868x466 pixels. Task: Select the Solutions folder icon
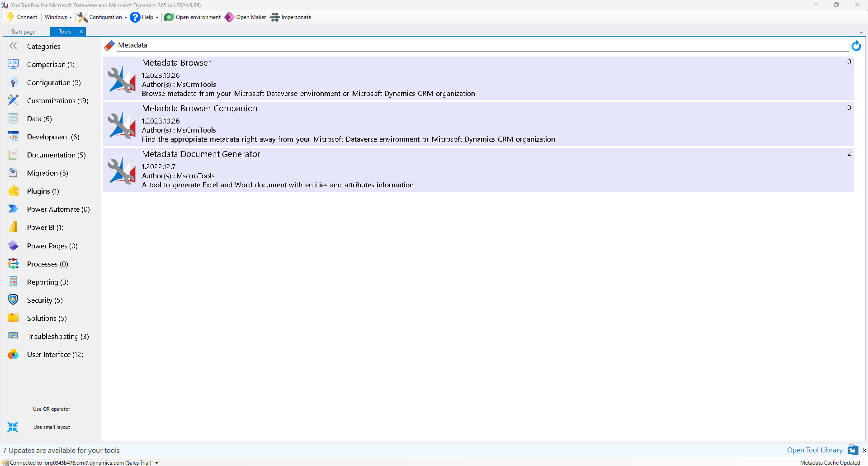pos(13,318)
